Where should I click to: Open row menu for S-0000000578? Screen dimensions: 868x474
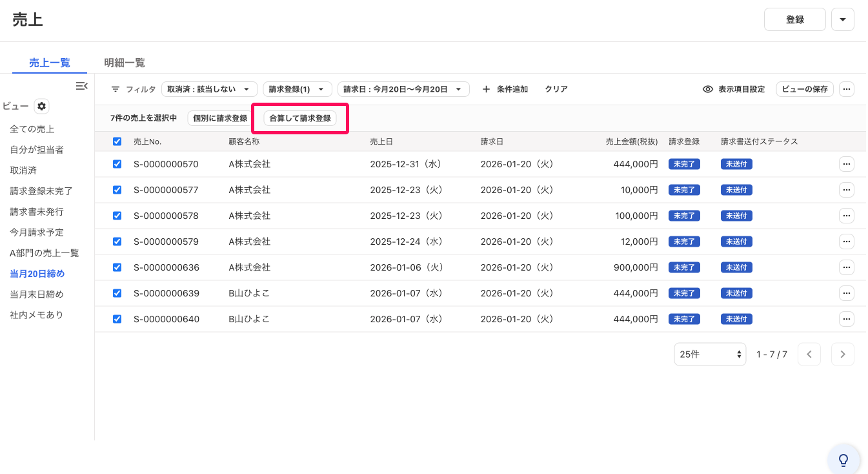coord(847,216)
